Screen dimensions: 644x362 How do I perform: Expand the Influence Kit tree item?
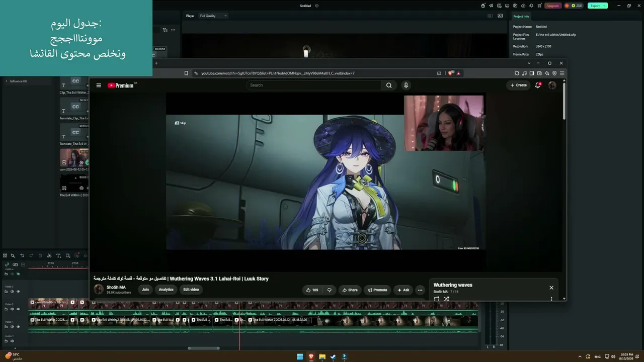coord(7,81)
